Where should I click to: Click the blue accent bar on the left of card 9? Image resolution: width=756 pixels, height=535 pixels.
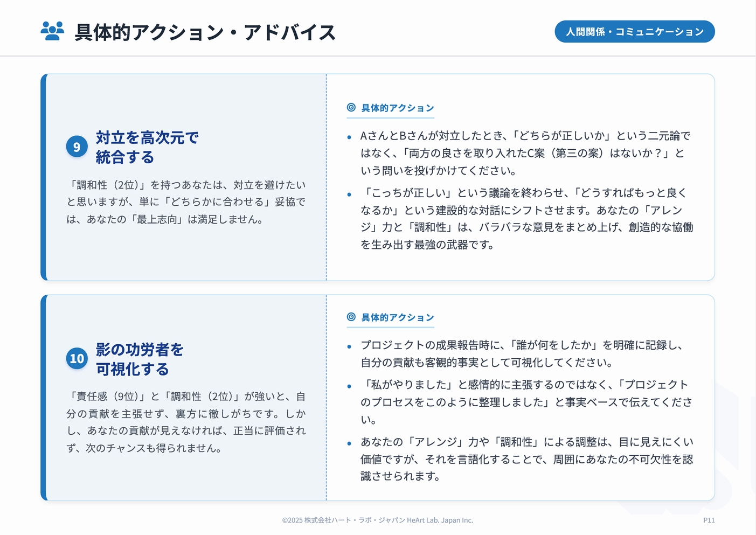click(43, 177)
